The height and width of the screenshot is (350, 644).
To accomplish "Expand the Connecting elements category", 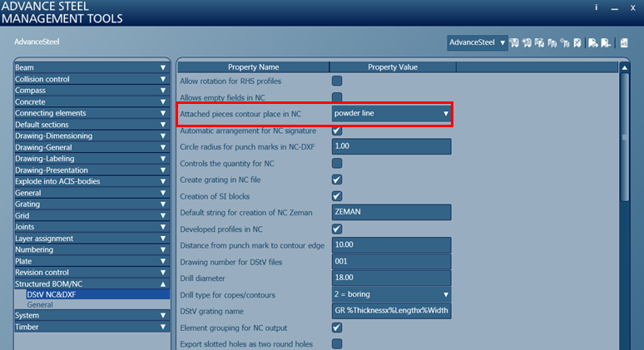I will point(92,113).
